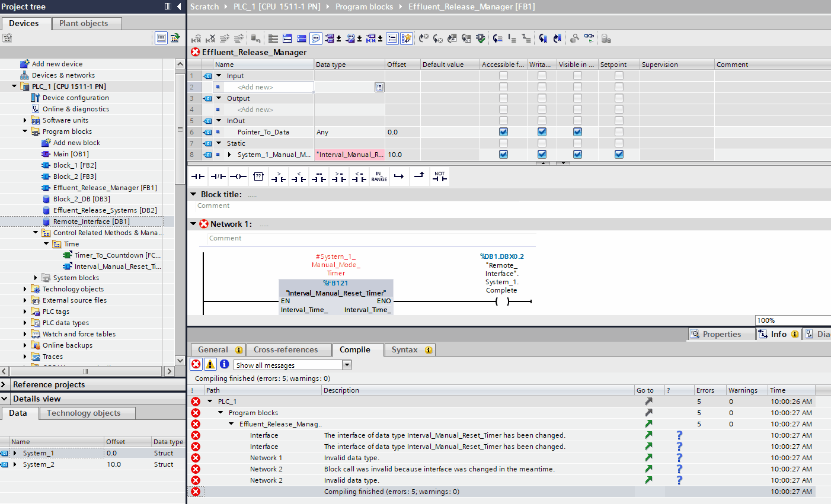Insert an empty box instruction
831x504 pixels.
coord(258,176)
